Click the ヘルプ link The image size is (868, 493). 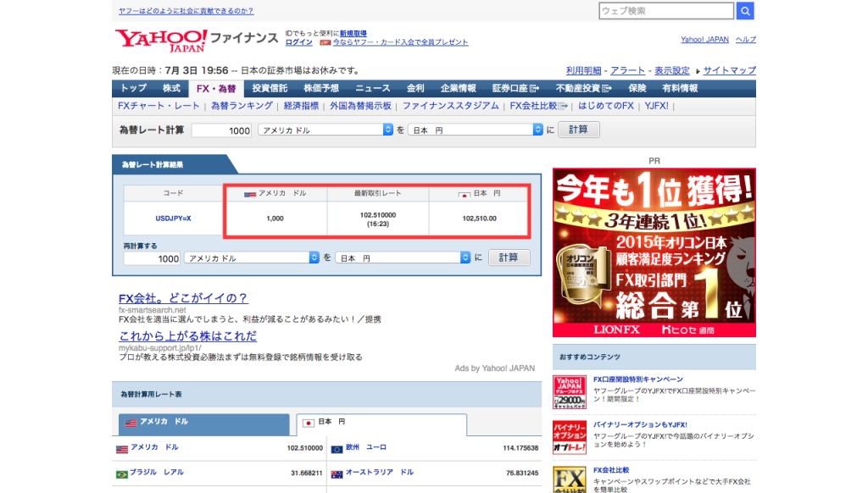coord(746,39)
